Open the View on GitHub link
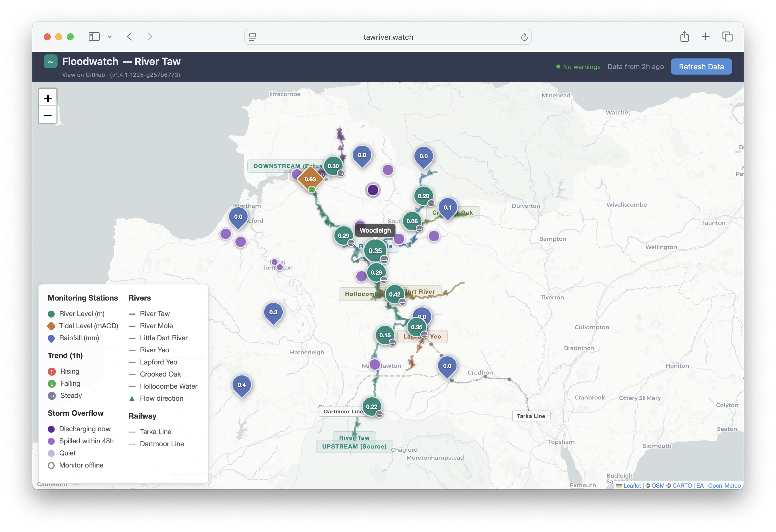776x532 pixels. pos(83,75)
